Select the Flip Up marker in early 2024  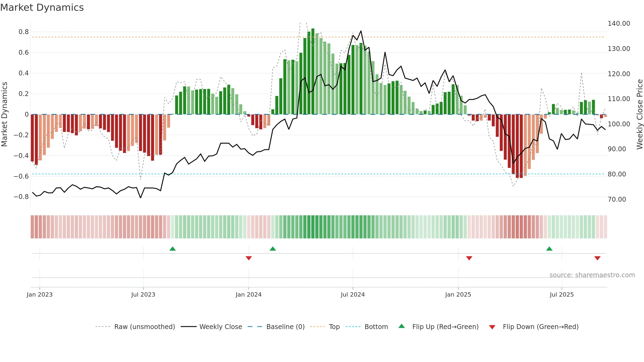[273, 249]
